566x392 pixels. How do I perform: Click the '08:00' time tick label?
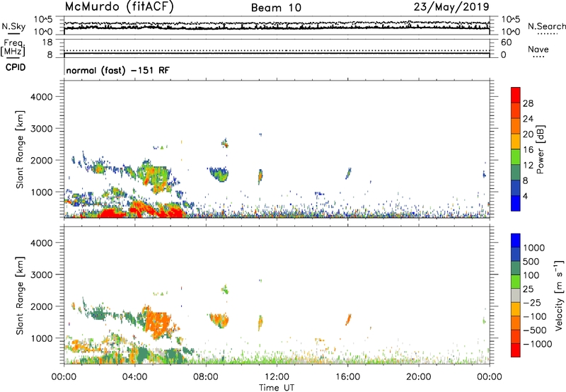click(x=206, y=377)
